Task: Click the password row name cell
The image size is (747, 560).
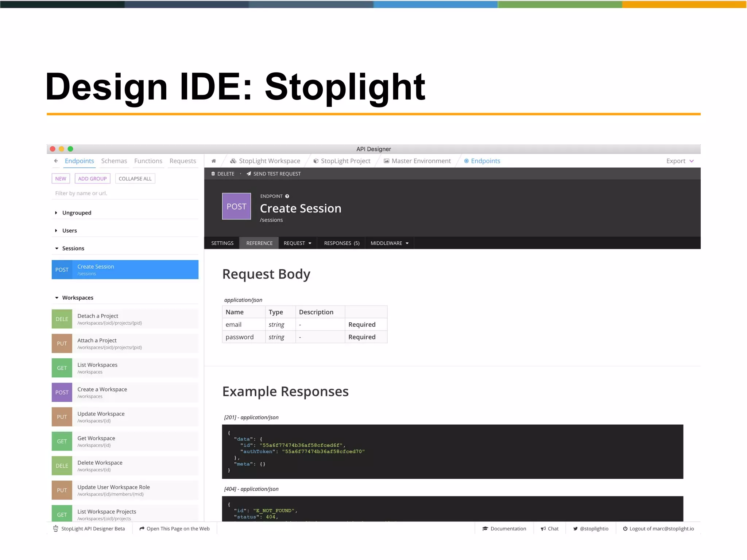Action: coord(244,337)
